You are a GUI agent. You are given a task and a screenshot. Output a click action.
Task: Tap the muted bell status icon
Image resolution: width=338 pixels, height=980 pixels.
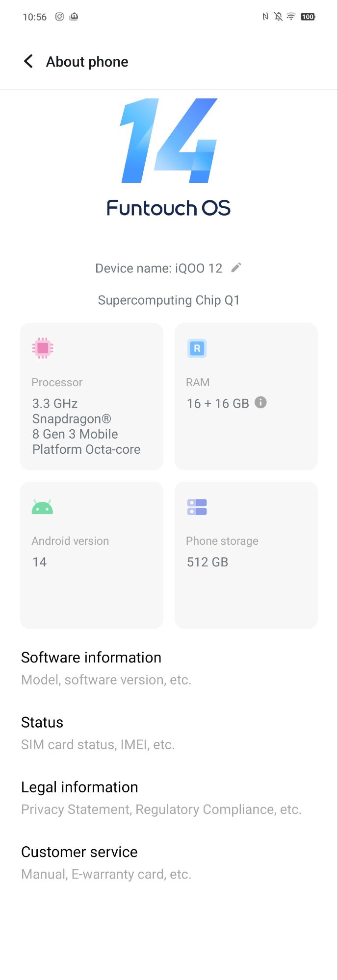point(278,17)
